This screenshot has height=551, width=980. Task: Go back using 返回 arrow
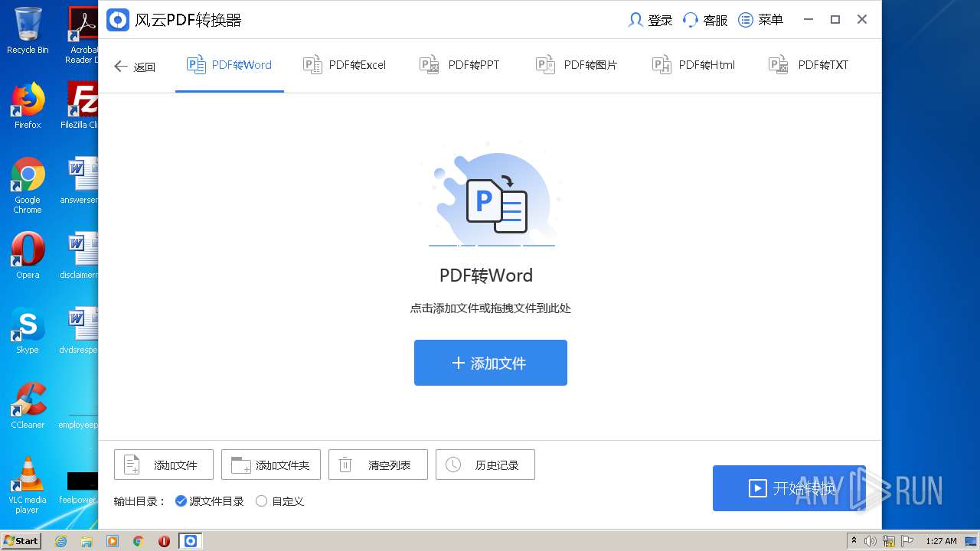tap(135, 67)
